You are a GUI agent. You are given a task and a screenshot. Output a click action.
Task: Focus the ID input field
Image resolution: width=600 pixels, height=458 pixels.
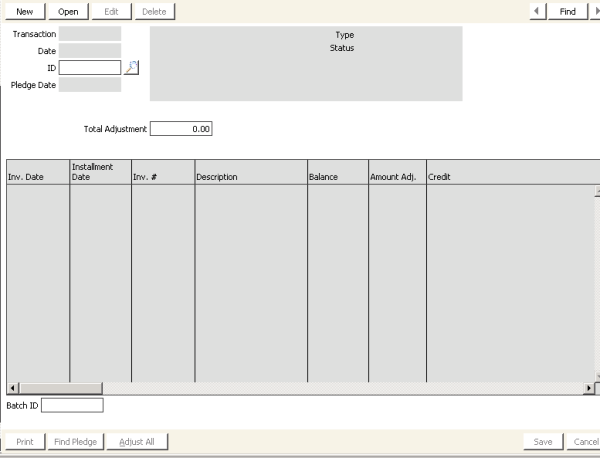click(90, 67)
